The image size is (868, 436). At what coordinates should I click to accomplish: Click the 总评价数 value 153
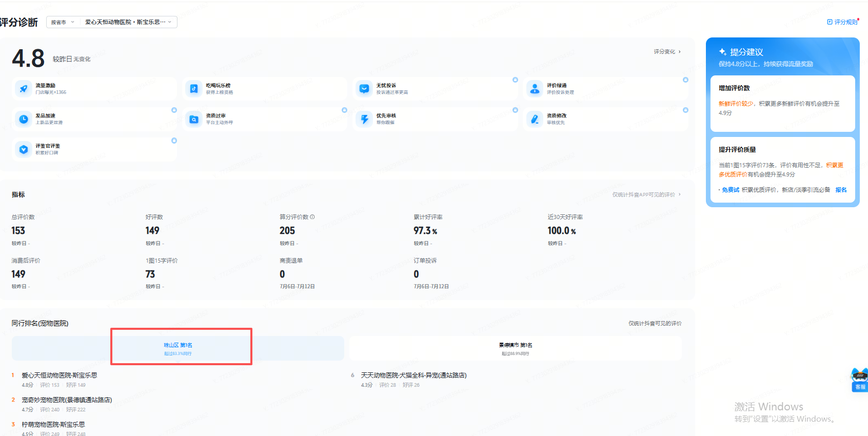pos(18,231)
